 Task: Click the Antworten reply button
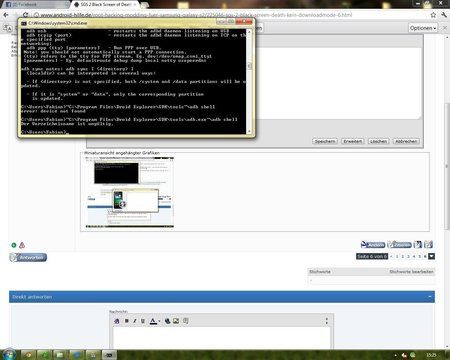point(28,257)
